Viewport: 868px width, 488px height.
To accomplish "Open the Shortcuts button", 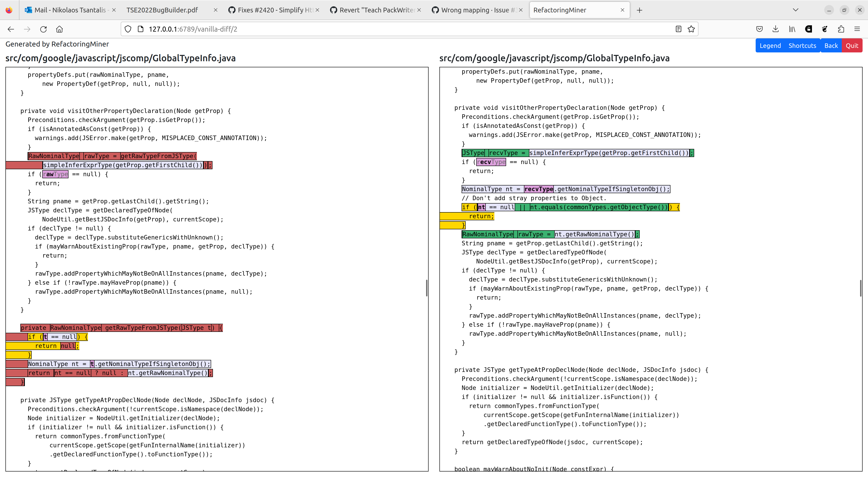I will 802,46.
